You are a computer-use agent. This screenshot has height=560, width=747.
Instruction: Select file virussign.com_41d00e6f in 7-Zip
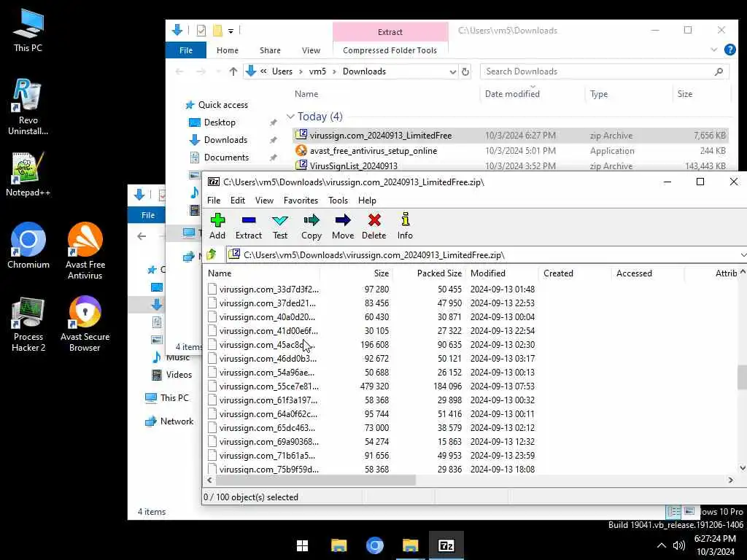268,330
